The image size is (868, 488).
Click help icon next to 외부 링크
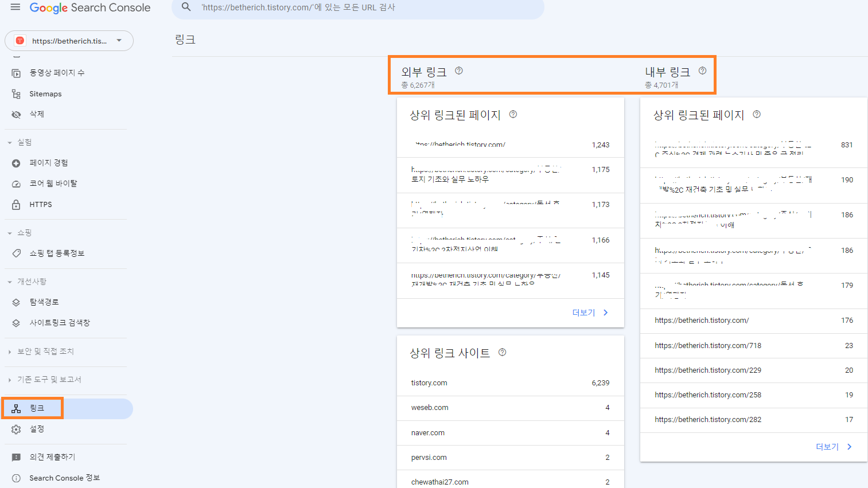(x=459, y=71)
